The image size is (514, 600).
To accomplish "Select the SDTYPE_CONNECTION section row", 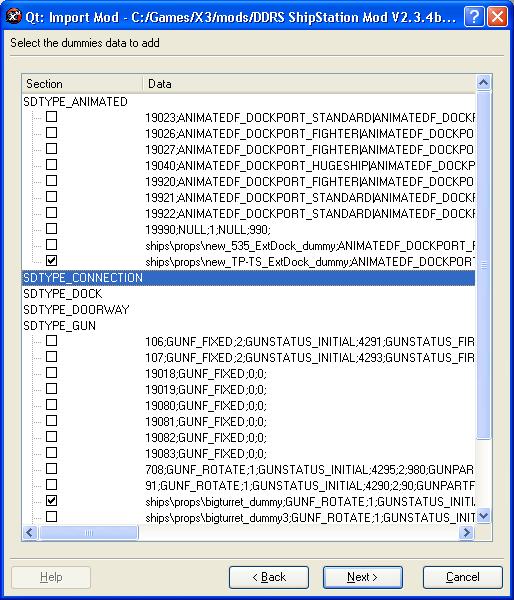I will [249, 278].
